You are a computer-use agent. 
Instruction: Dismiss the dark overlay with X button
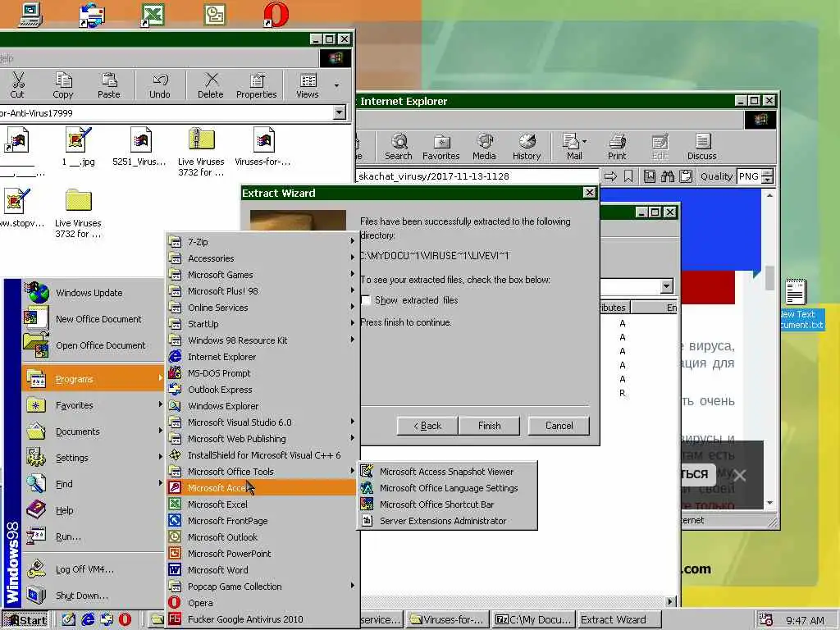740,475
